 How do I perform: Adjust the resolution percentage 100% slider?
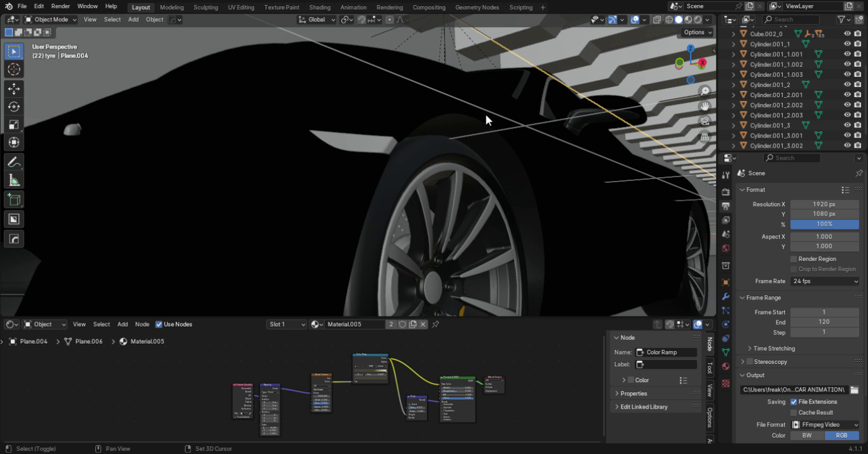[824, 224]
